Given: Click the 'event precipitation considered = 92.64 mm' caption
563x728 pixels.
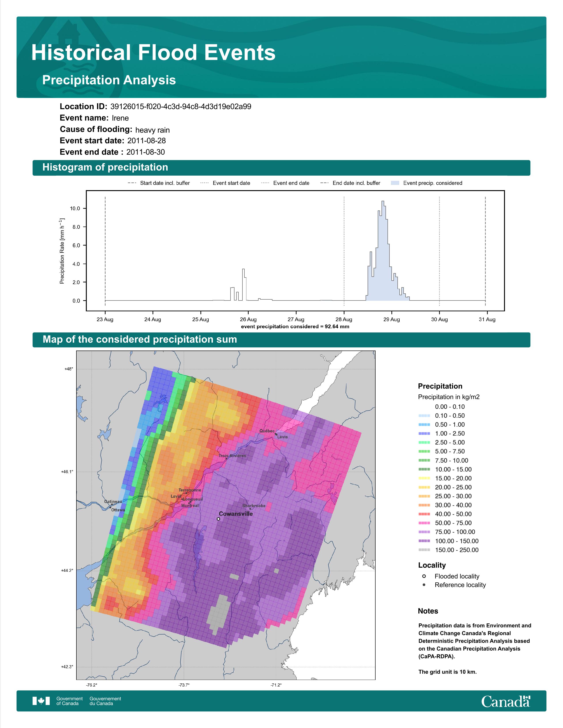Looking at the screenshot, I should 295,327.
